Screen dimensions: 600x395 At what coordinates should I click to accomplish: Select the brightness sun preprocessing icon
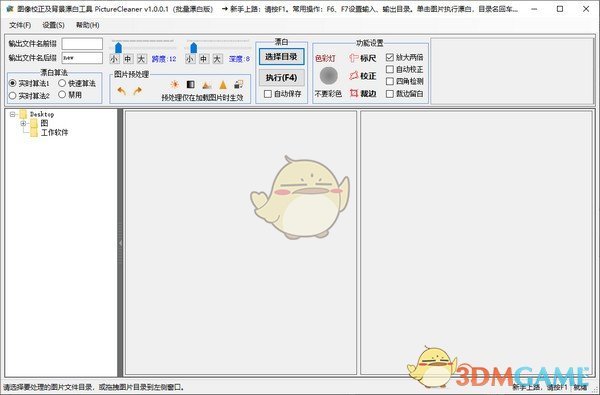click(174, 85)
